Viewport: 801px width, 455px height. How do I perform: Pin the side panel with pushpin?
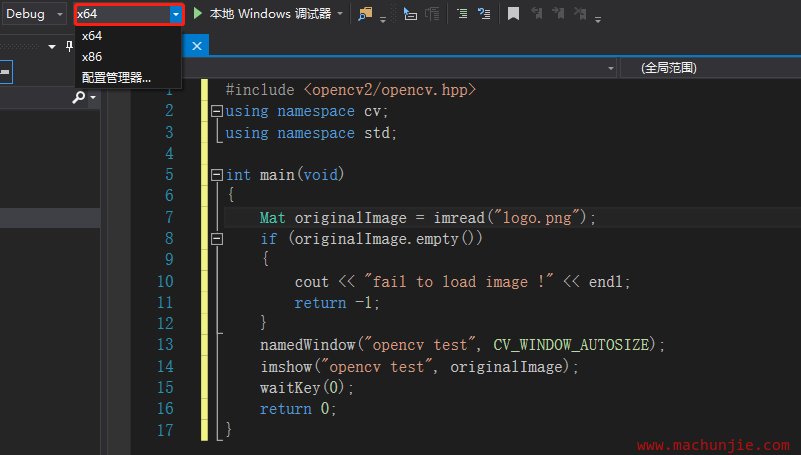click(69, 46)
